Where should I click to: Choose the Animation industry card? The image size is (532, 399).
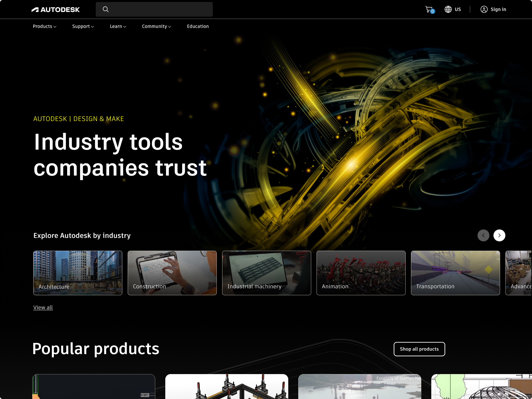[361, 273]
